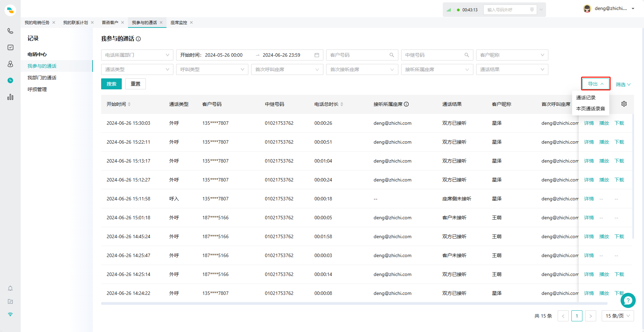
Task: Open the records clock sidebar icon
Action: (10, 80)
